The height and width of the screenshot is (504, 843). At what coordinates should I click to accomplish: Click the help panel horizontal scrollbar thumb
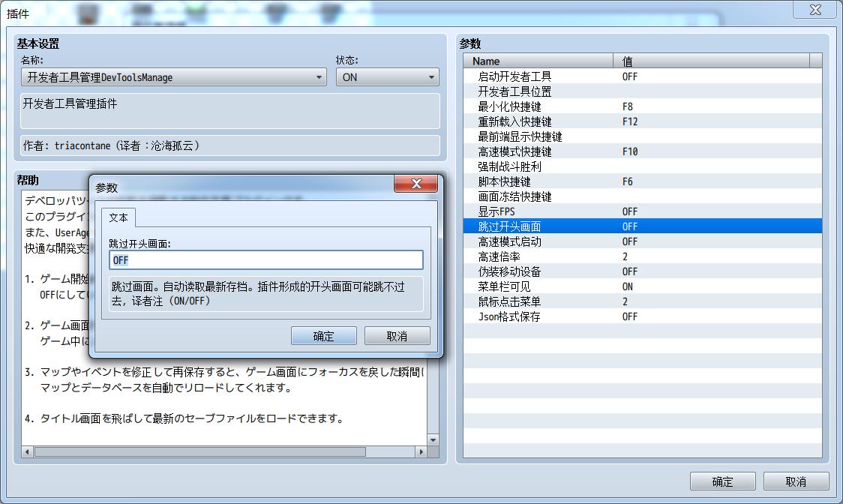(200, 451)
